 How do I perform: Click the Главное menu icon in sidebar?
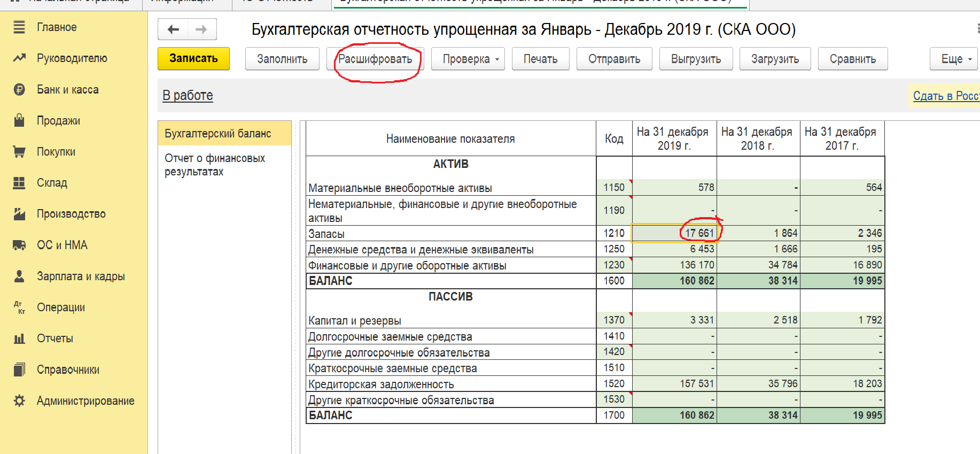pos(19,27)
